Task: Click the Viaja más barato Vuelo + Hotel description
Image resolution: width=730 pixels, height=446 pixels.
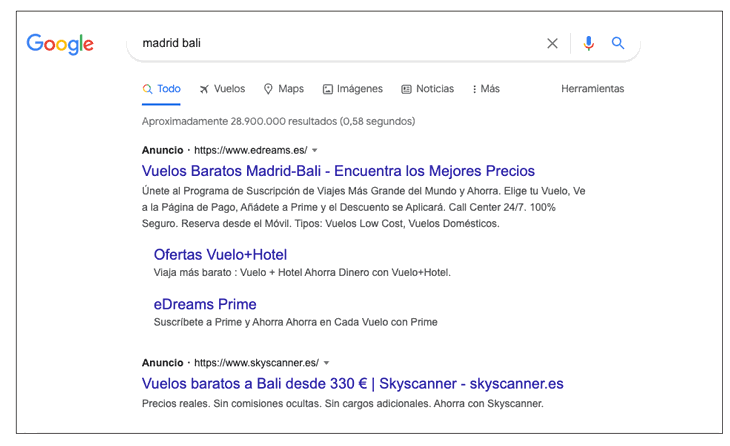Action: [302, 273]
